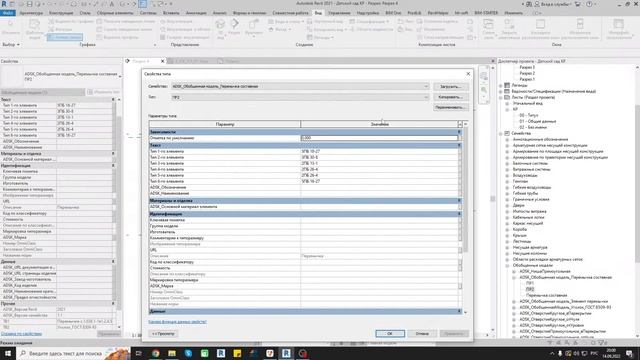This screenshot has height=360, width=640.
Task: Collapse Прочее section in Properties palette
Action: pos(113,303)
